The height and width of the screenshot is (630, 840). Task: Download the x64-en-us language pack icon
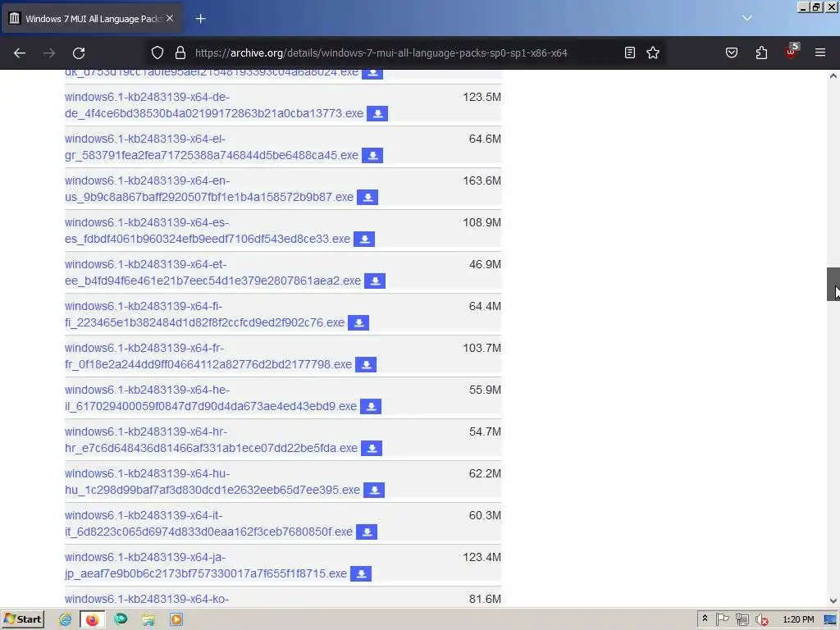tap(367, 197)
